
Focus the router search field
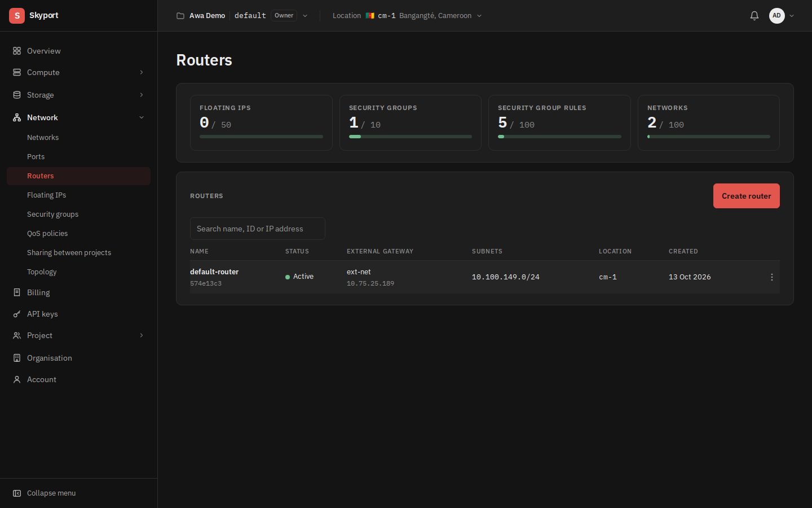[258, 229]
